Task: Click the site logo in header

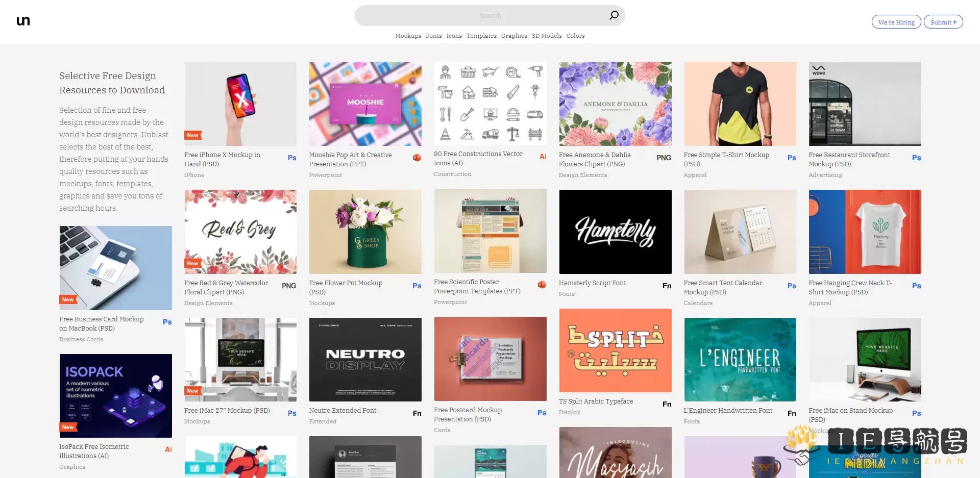Action: pos(23,21)
